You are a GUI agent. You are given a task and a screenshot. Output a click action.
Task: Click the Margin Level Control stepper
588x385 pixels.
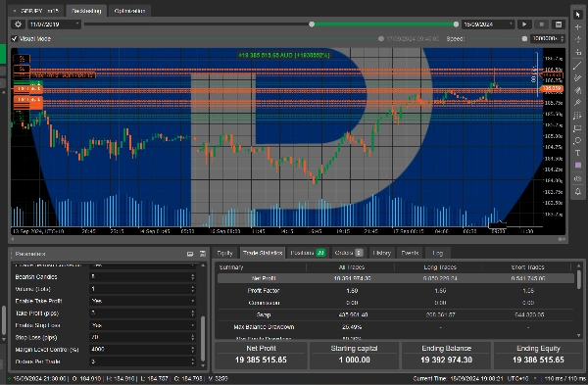[x=193, y=350]
